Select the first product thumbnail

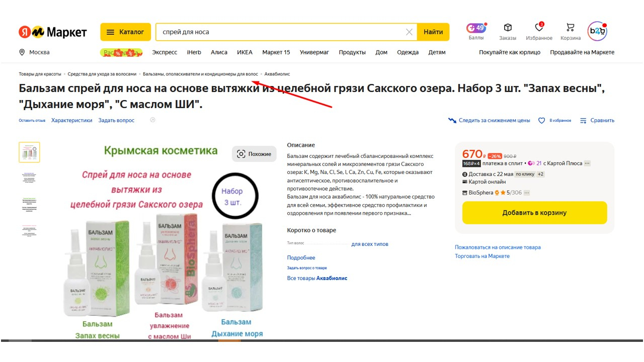(x=29, y=152)
